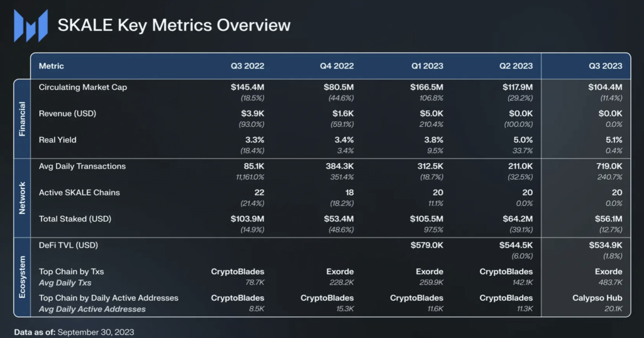This screenshot has width=644, height=338.
Task: Click the Messari logo icon
Action: coord(31,26)
